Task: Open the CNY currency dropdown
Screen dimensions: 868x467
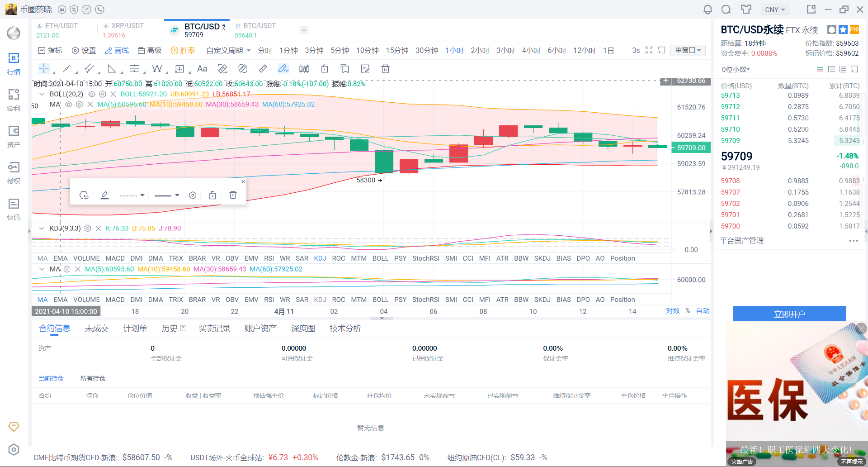Action: 775,10
